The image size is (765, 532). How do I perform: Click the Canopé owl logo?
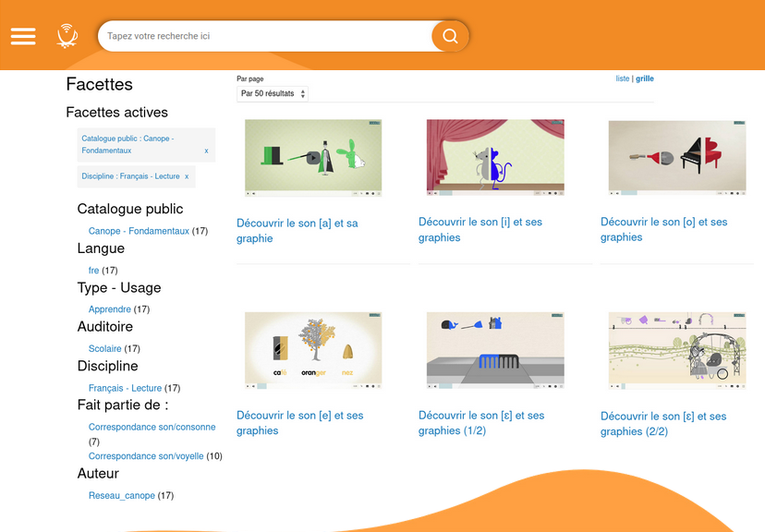tap(66, 37)
